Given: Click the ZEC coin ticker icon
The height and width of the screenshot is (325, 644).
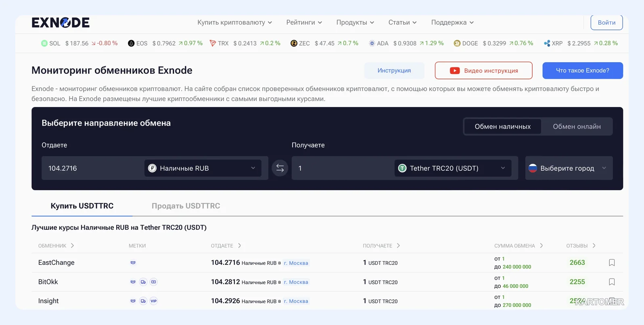Looking at the screenshot, I should tap(294, 43).
